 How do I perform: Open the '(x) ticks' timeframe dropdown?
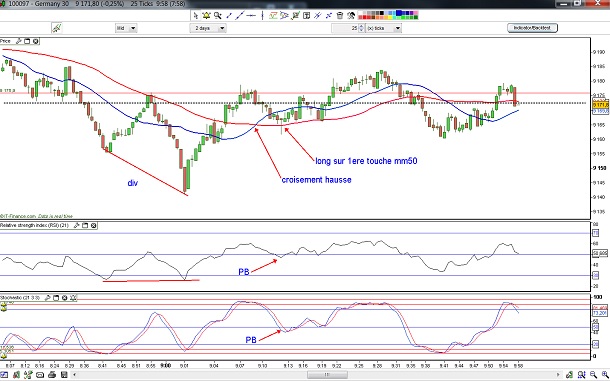point(398,28)
